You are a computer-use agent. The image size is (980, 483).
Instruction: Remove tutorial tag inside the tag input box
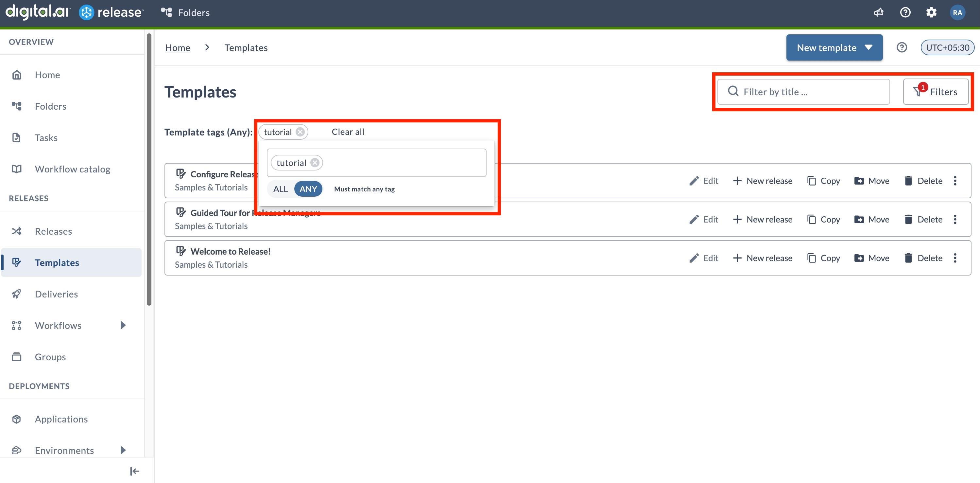[315, 163]
